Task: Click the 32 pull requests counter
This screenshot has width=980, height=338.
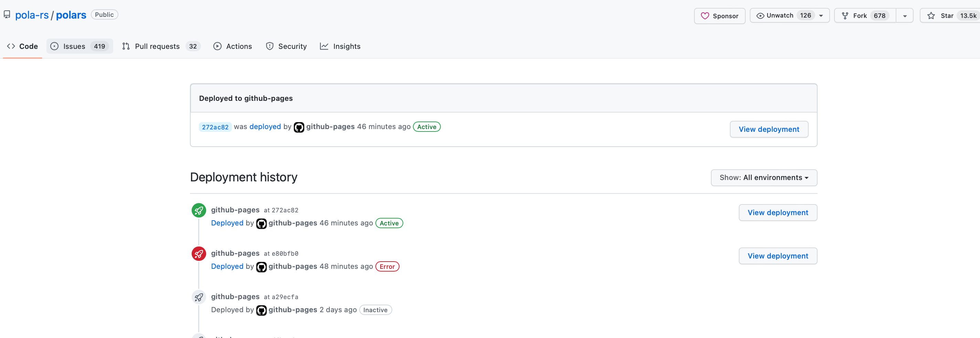Action: [x=193, y=46]
